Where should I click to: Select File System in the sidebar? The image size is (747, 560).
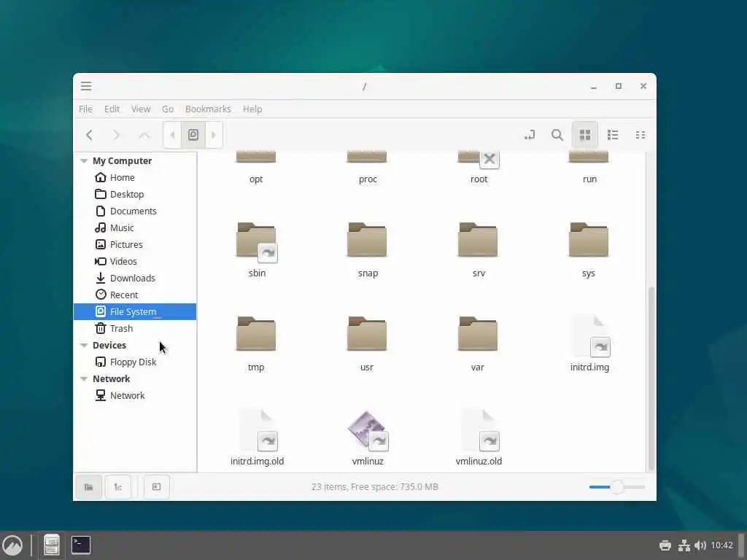click(x=135, y=311)
